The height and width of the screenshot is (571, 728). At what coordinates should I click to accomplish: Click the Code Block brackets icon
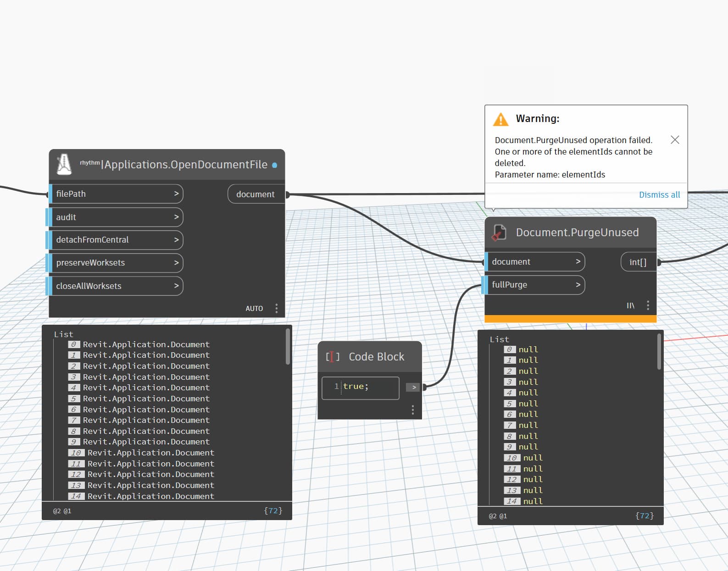[333, 356]
